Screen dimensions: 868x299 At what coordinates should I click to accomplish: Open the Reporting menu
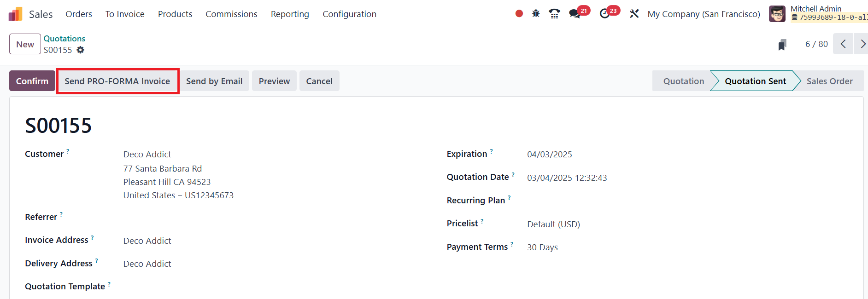click(x=290, y=14)
